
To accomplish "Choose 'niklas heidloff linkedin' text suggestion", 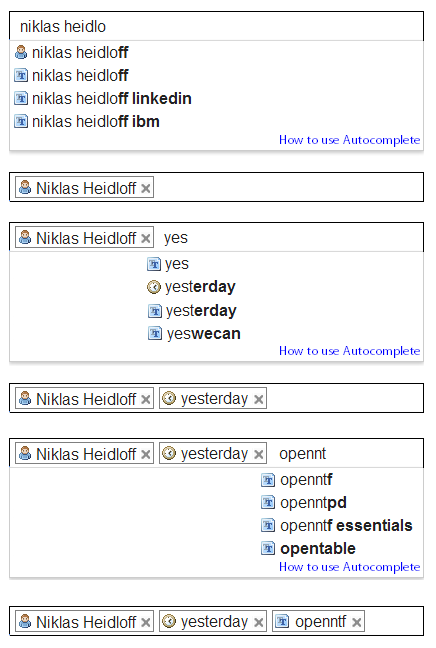I will click(103, 98).
